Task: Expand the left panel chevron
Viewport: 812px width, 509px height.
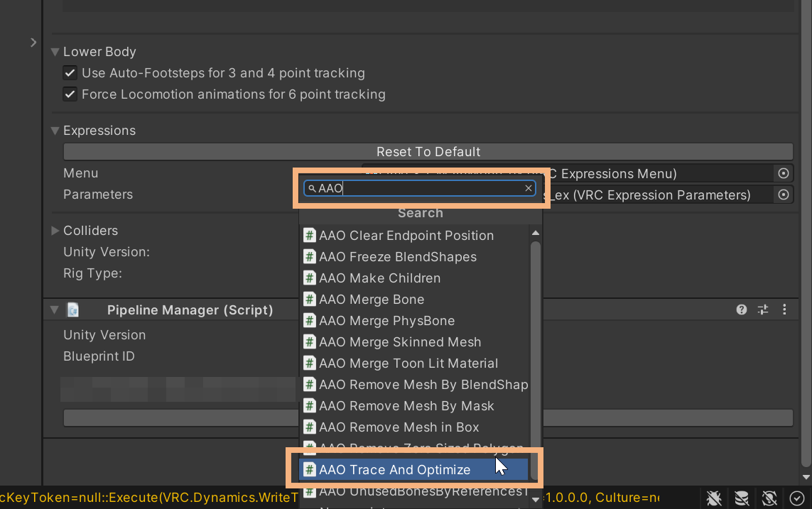Action: point(33,43)
